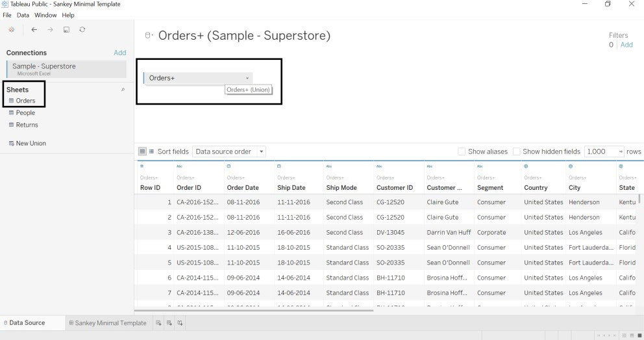Screen dimensions: 644x340
Task: Go back with the undo arrow
Action: point(34,30)
